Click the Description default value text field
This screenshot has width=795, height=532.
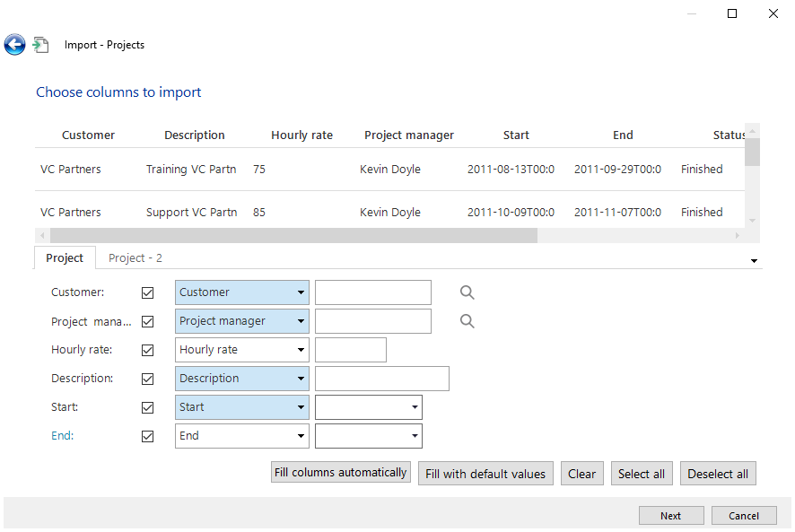381,379
